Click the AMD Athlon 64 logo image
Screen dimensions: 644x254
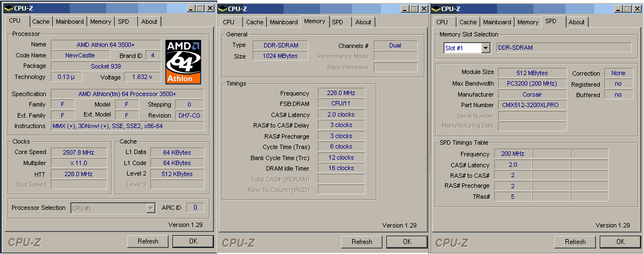point(184,62)
